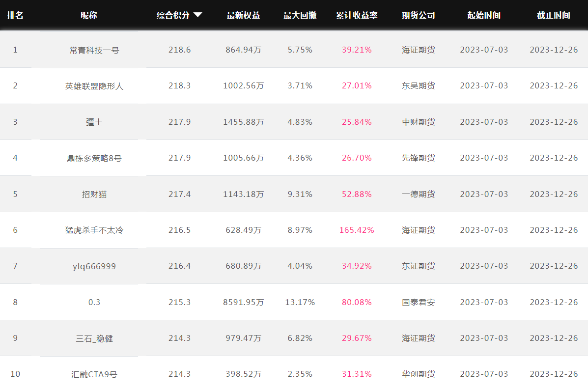
Task: Click 海证期货 in rank 1 row
Action: [x=419, y=50]
